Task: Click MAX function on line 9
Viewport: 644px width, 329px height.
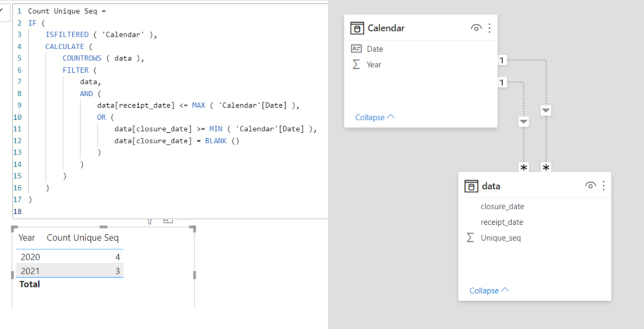Action: [x=198, y=105]
